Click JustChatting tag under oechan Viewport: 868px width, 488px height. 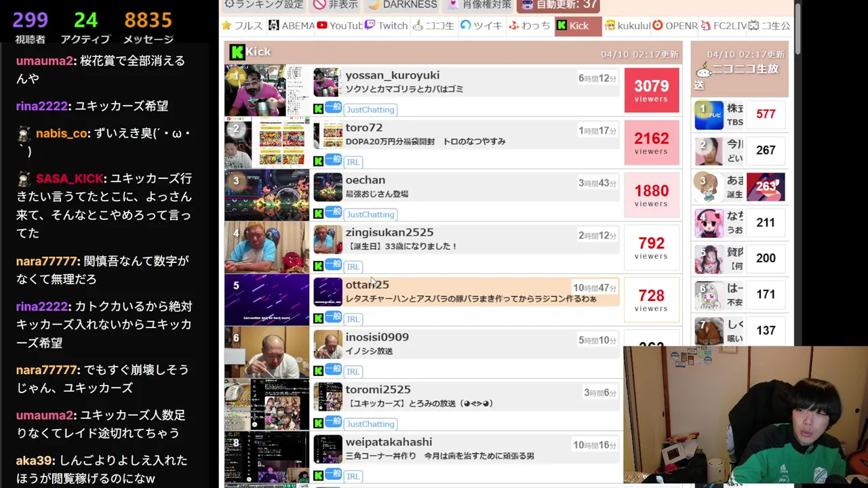[370, 214]
